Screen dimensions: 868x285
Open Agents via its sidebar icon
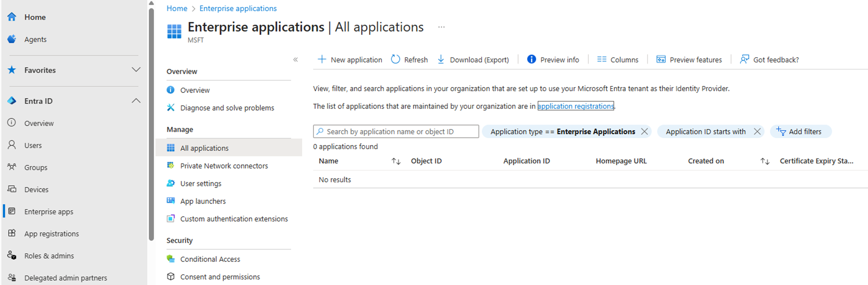pos(12,39)
